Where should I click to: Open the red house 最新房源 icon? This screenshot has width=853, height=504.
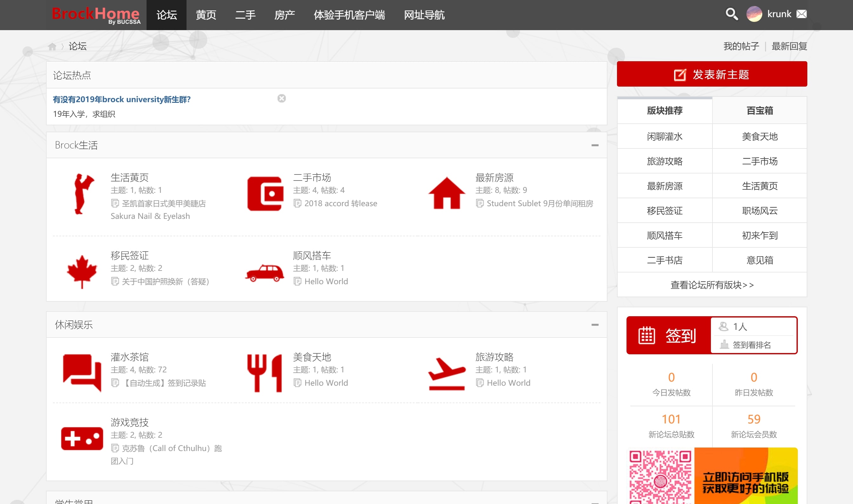(x=447, y=193)
